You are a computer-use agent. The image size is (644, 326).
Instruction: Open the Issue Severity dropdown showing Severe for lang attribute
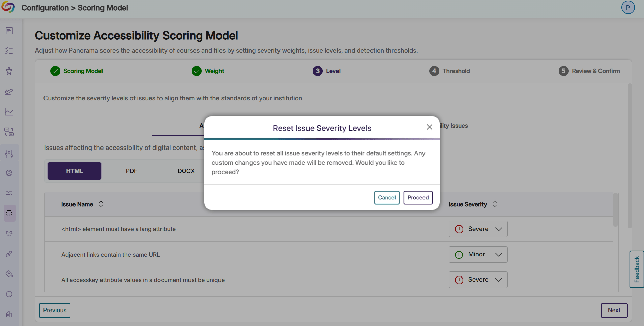pos(478,229)
